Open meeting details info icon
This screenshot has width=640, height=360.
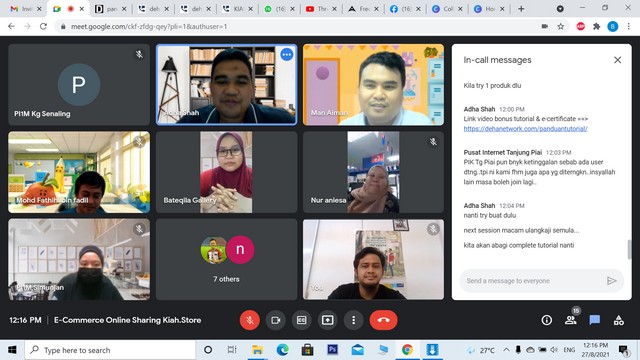[x=547, y=320]
